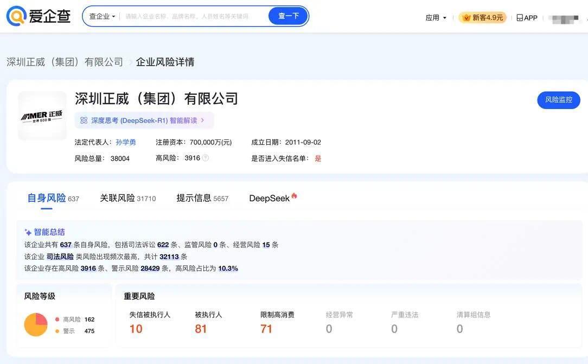Click the 爱企查 logo icon
The height and width of the screenshot is (364, 588).
(16, 16)
